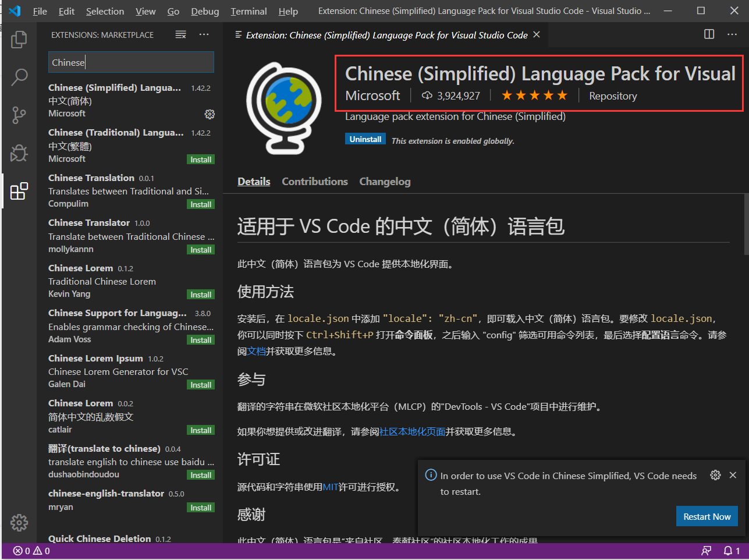
Task: Open the Explorer view in the activity bar
Action: (19, 39)
